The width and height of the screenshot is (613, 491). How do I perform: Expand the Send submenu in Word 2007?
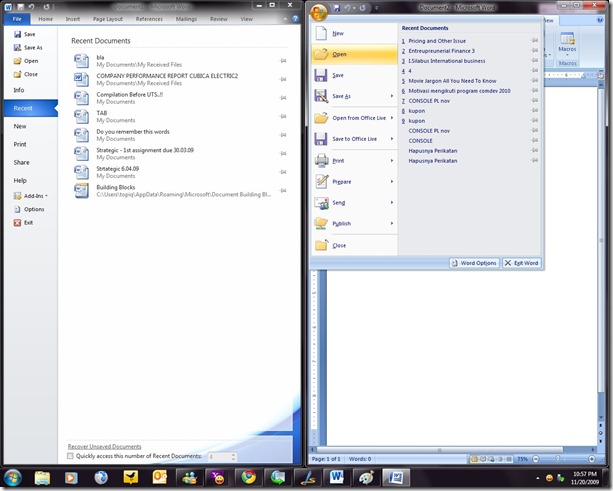(x=392, y=202)
